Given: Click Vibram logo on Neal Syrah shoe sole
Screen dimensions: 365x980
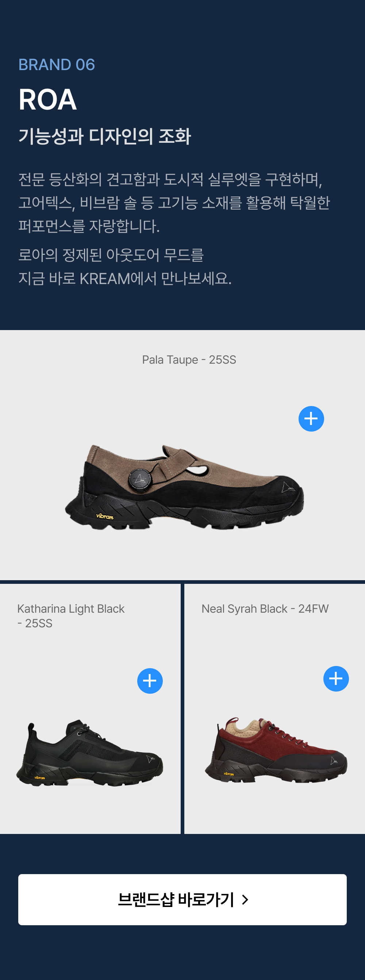Looking at the screenshot, I should pos(229,773).
